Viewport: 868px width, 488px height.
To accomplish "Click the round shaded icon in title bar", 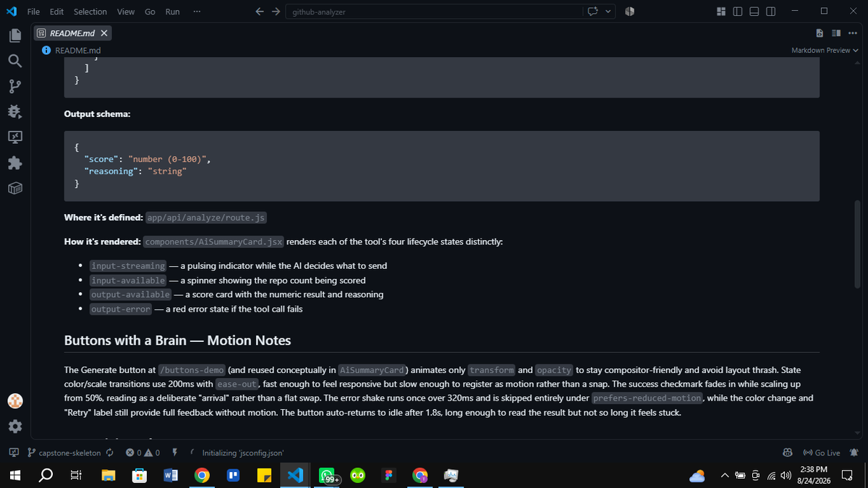I will coord(629,12).
